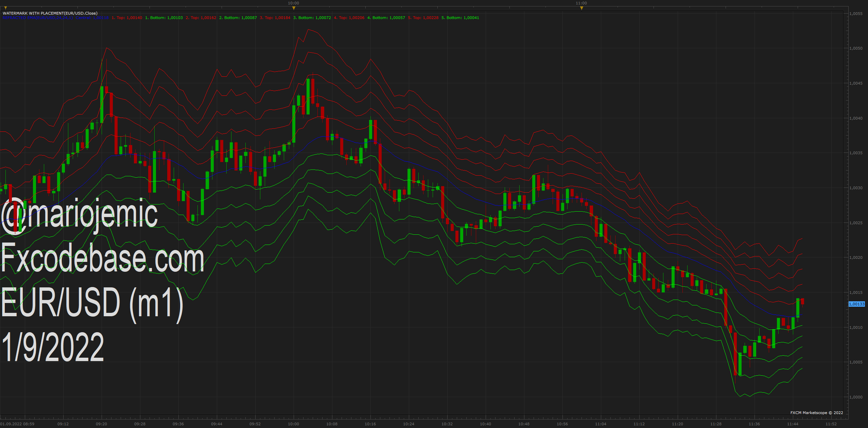
Task: Click the 4. Bottom: 1,00057 legend entry
Action: point(386,18)
